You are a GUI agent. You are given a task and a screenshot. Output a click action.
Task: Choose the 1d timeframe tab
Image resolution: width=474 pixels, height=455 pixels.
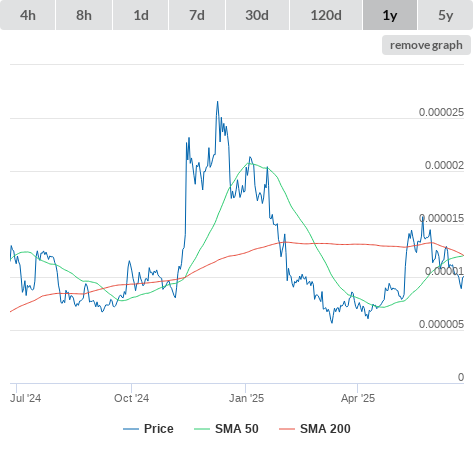click(141, 15)
